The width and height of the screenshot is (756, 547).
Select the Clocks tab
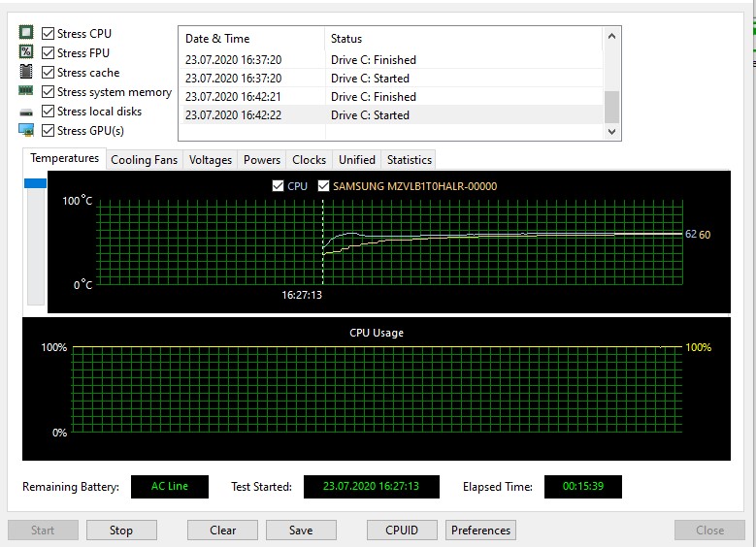coord(309,160)
